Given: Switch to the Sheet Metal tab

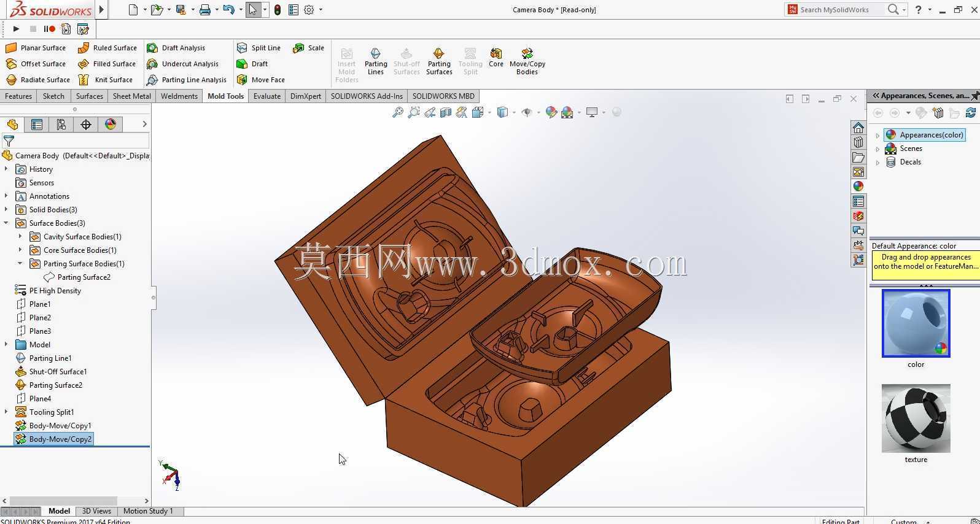Looking at the screenshot, I should (x=131, y=96).
